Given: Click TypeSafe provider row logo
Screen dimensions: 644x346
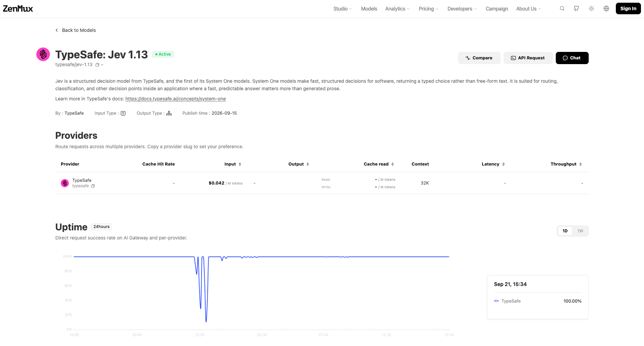Looking at the screenshot, I should pyautogui.click(x=65, y=183).
